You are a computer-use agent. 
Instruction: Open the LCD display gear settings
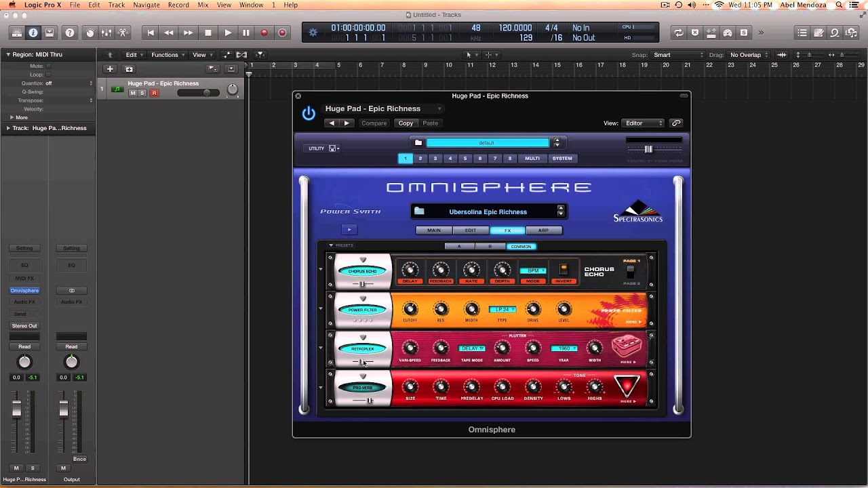pos(313,32)
